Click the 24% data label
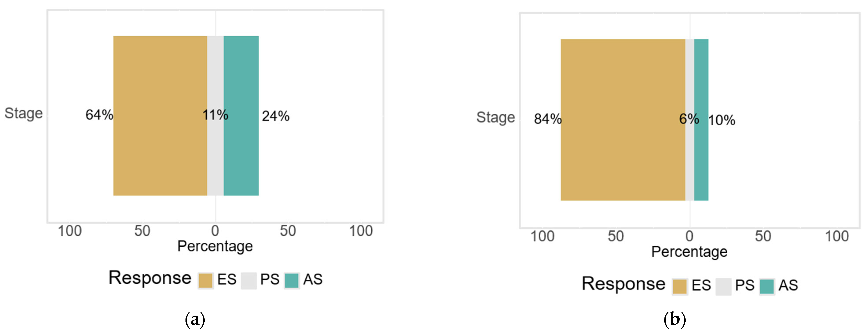The width and height of the screenshot is (868, 335). coord(276,116)
